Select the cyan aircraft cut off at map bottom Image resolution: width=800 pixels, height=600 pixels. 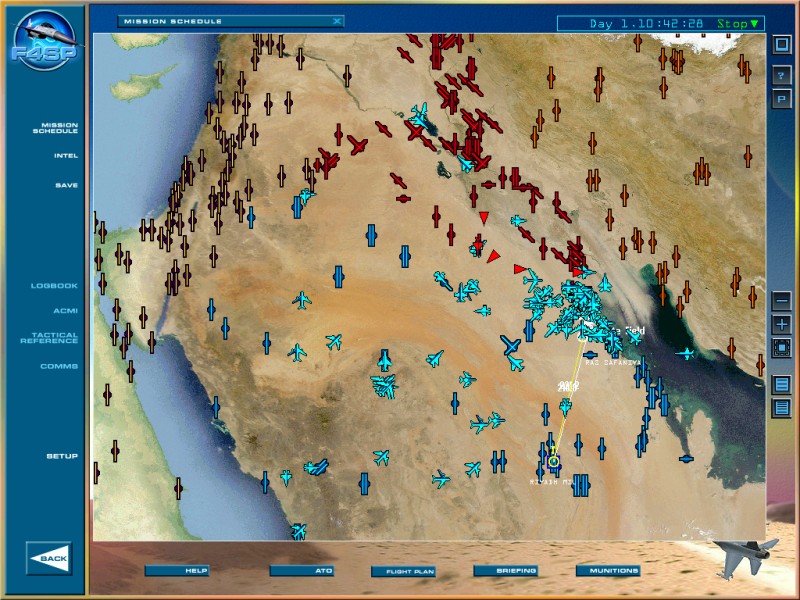(298, 532)
